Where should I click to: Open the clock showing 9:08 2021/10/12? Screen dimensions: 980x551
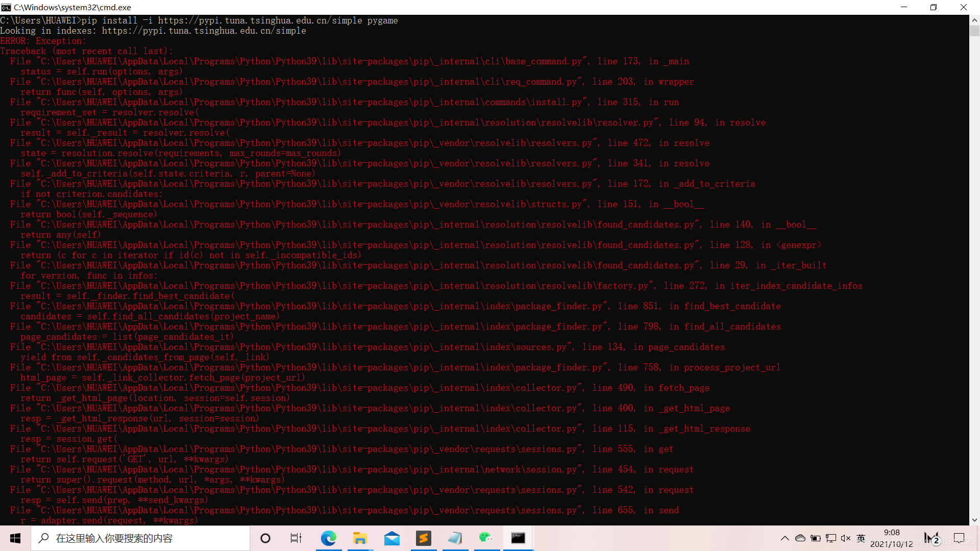[x=892, y=538]
